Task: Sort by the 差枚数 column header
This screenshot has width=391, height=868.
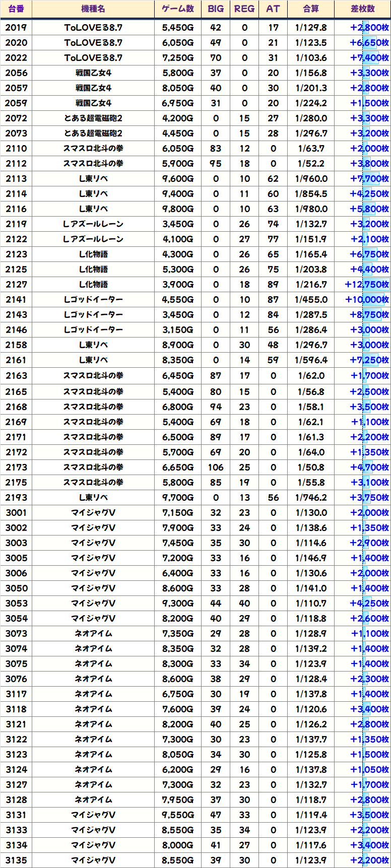Action: 363,9
